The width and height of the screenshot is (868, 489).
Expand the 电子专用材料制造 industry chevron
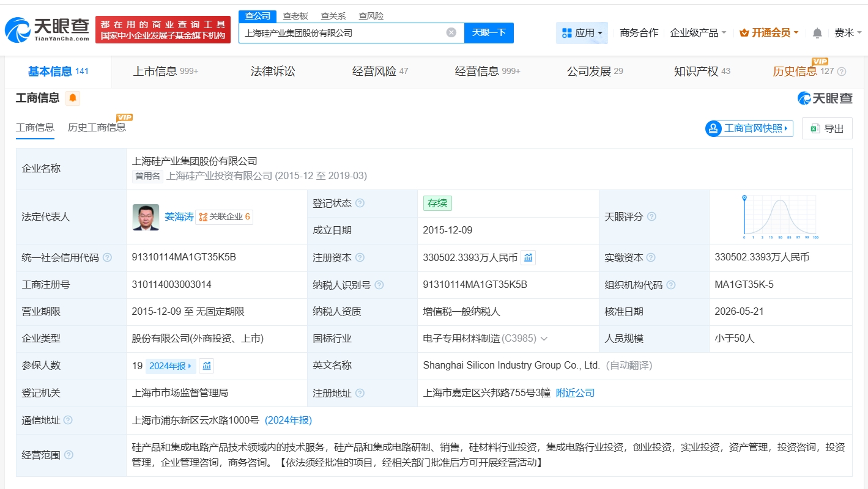pos(544,339)
